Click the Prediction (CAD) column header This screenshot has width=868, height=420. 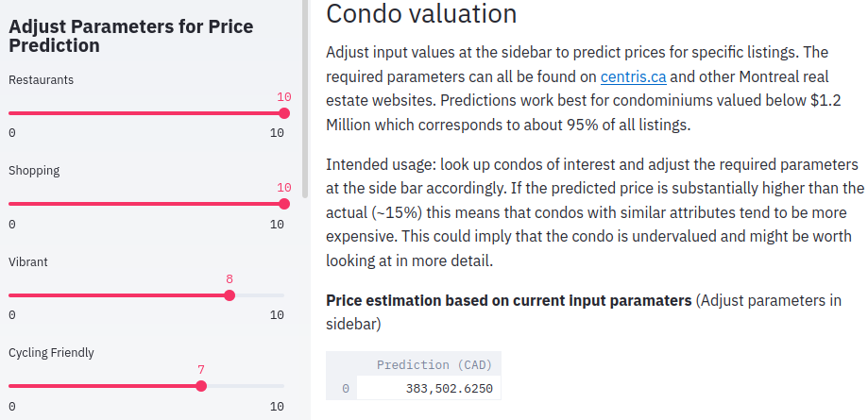click(x=434, y=364)
